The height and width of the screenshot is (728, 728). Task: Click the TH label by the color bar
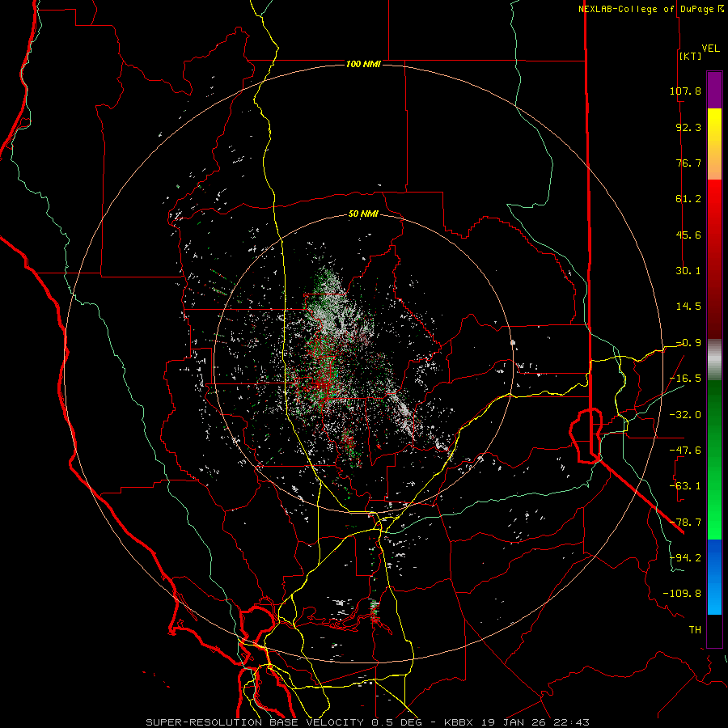point(695,630)
